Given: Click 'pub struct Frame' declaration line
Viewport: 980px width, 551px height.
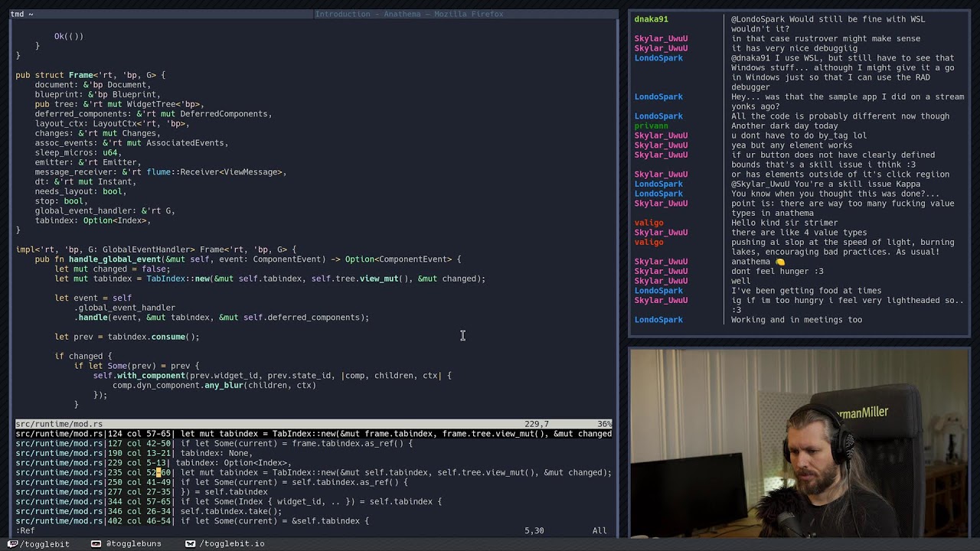Looking at the screenshot, I should (90, 75).
